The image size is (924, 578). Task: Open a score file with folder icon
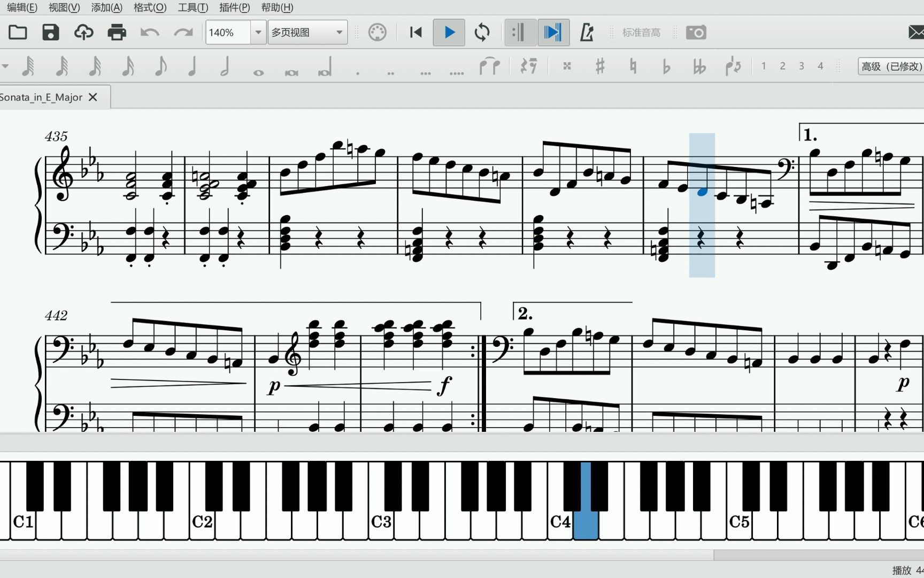pos(18,33)
